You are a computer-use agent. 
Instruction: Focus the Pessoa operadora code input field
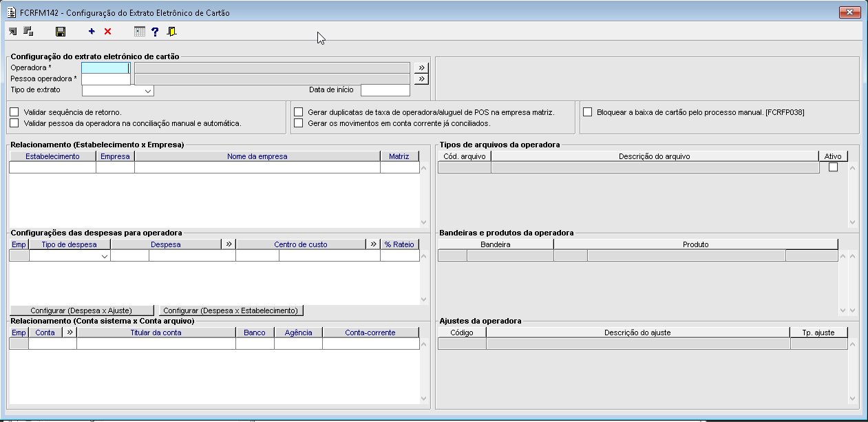coord(105,79)
